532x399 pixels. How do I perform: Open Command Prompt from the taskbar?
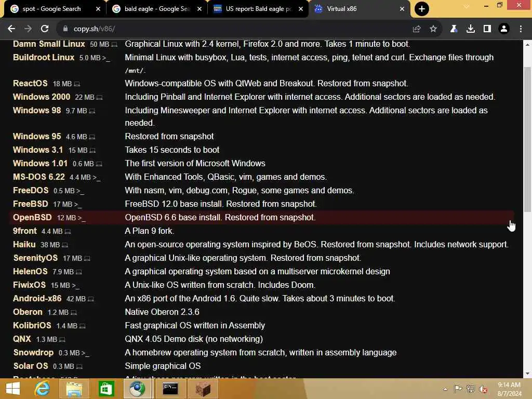coord(170,389)
